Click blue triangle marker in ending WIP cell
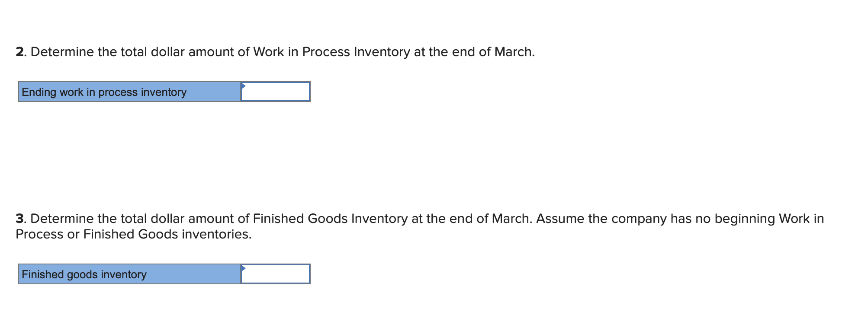 (x=243, y=86)
